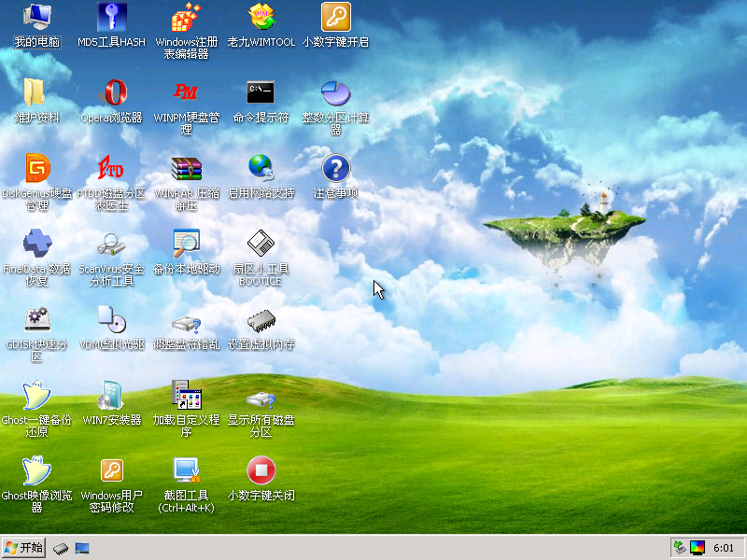The height and width of the screenshot is (560, 747).
Task: Click the 6:01 taskbar clock
Action: [x=723, y=548]
